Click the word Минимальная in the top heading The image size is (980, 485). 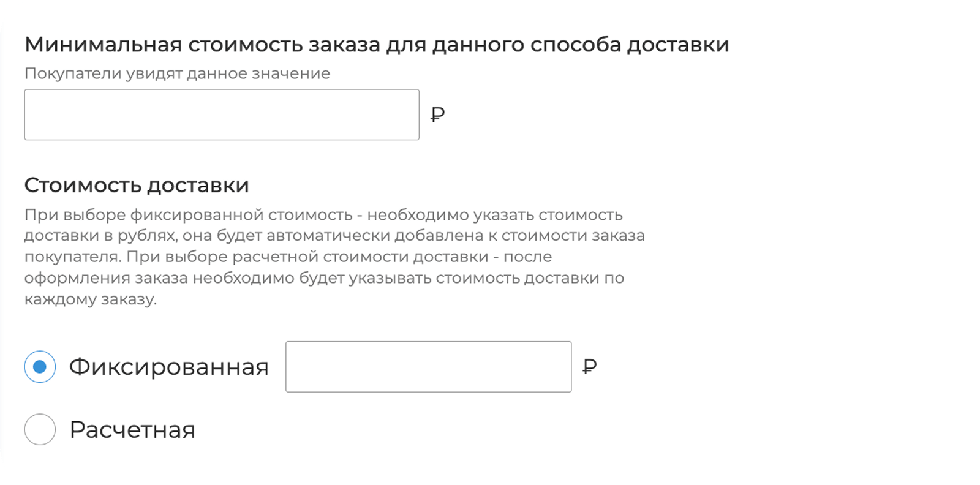(x=103, y=45)
